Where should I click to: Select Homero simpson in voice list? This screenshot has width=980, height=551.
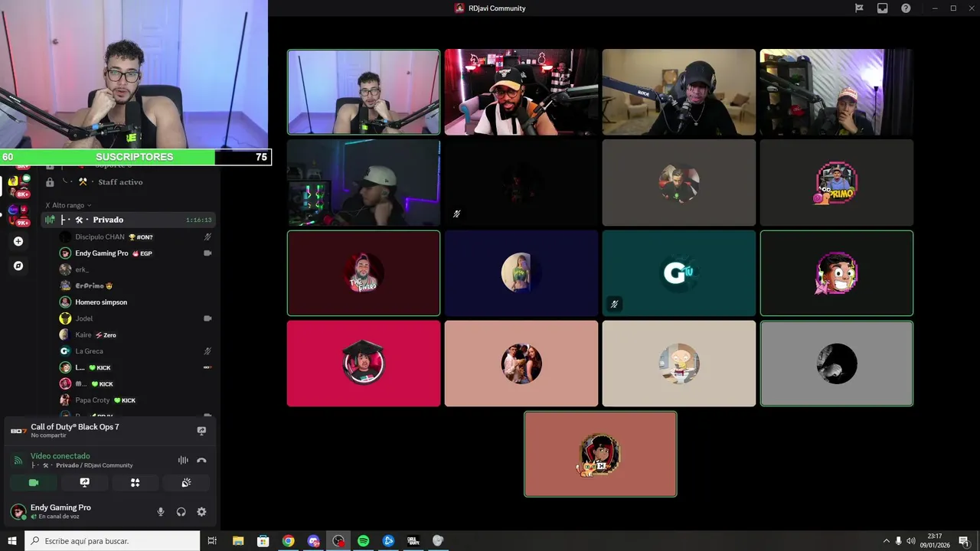[135, 302]
